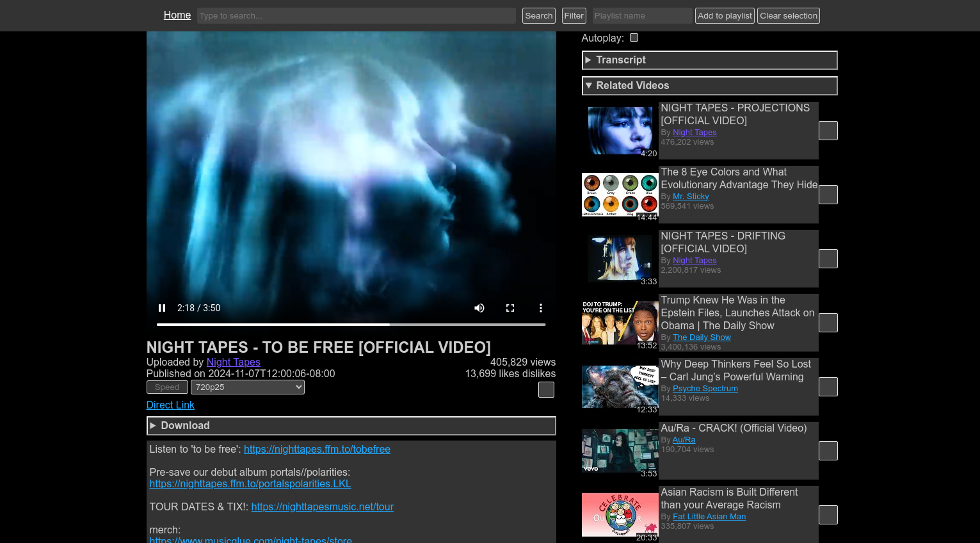
Task: Click Asian Racism is Built Different title
Action: [730, 499]
